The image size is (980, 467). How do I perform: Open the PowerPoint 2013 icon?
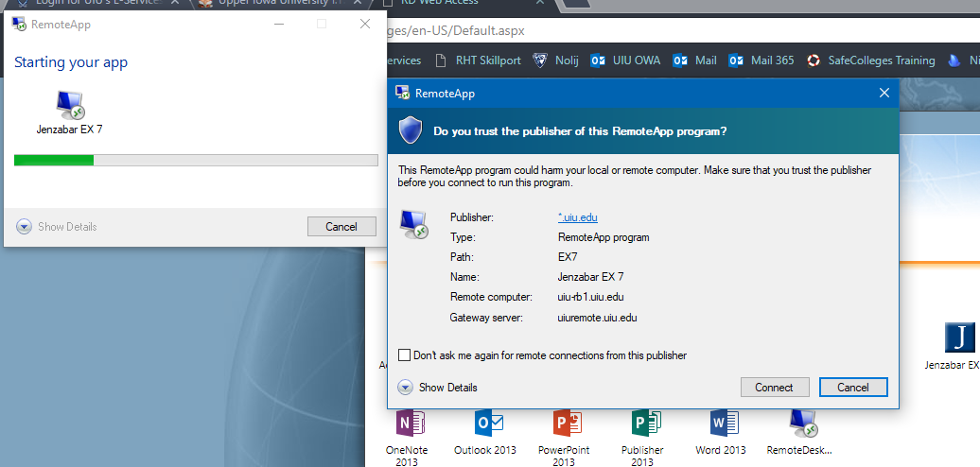[563, 424]
